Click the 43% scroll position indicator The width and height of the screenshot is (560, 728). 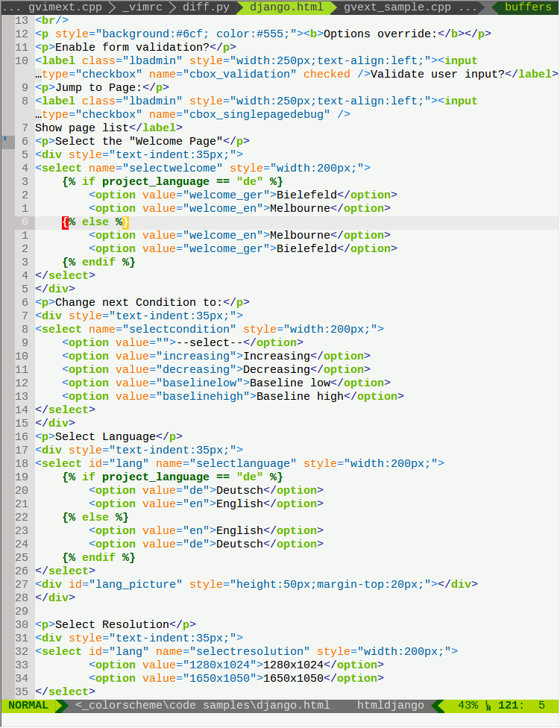coord(468,706)
